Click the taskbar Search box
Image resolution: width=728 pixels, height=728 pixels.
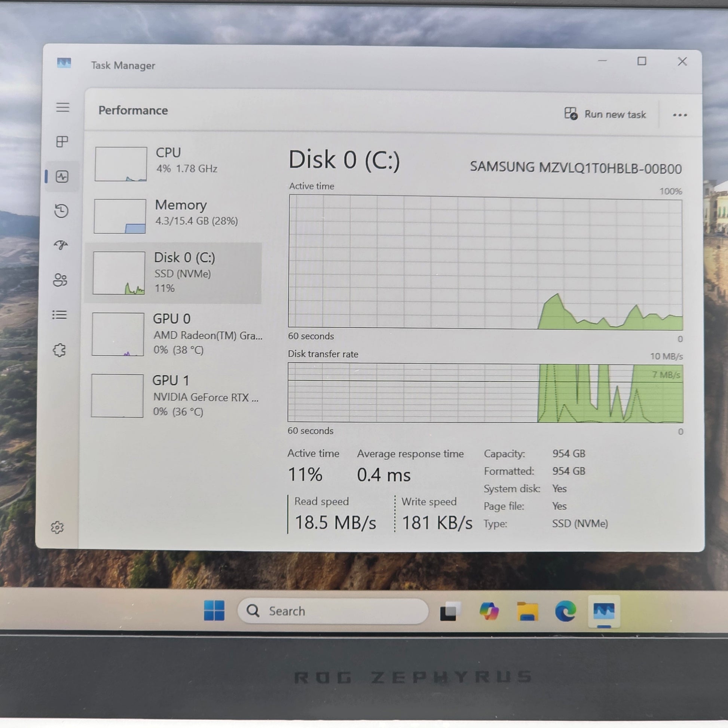tap(333, 611)
